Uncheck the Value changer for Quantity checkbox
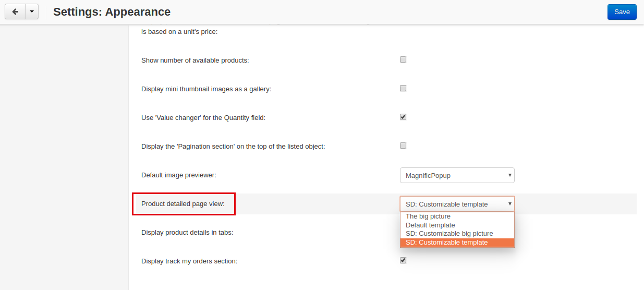The height and width of the screenshot is (290, 644). pos(403,117)
